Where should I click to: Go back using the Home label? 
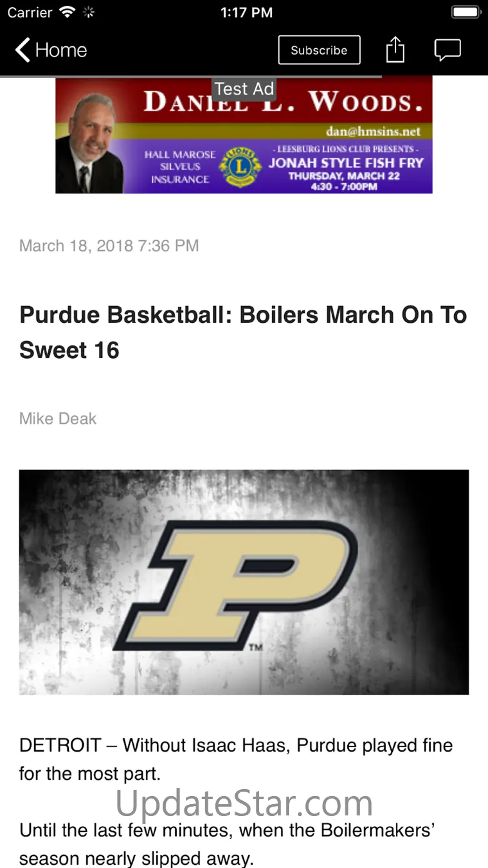[x=61, y=50]
